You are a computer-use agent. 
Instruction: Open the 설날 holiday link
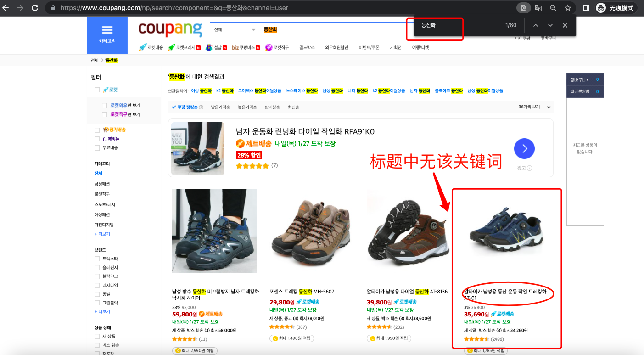click(216, 47)
